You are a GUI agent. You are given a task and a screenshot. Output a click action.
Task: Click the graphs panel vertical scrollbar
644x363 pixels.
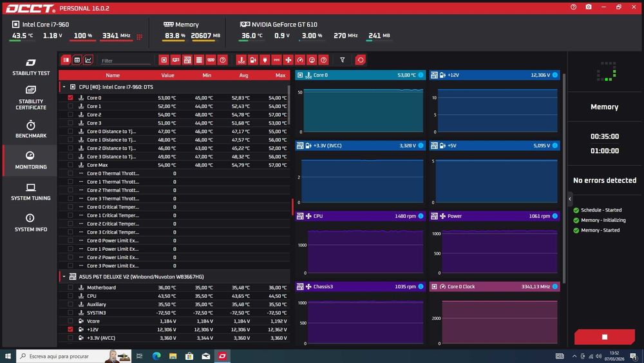(x=564, y=179)
